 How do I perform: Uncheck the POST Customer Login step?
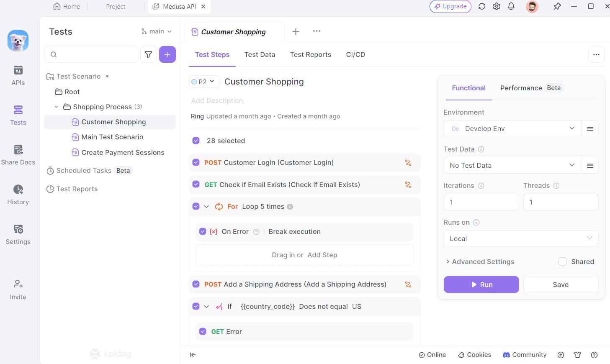click(196, 162)
